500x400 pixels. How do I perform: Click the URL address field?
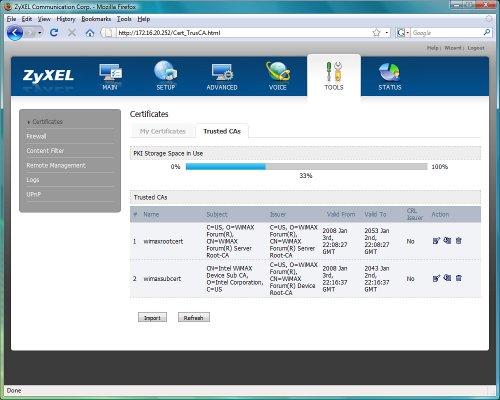coord(243,33)
